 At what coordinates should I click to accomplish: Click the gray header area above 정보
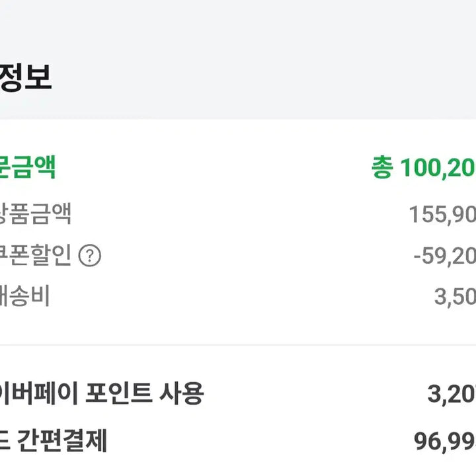(x=238, y=26)
